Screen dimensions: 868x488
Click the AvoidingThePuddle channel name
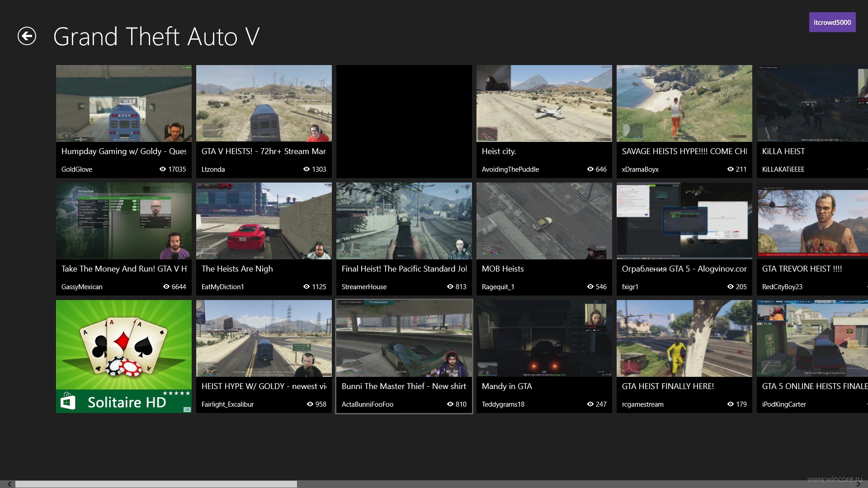pyautogui.click(x=510, y=169)
